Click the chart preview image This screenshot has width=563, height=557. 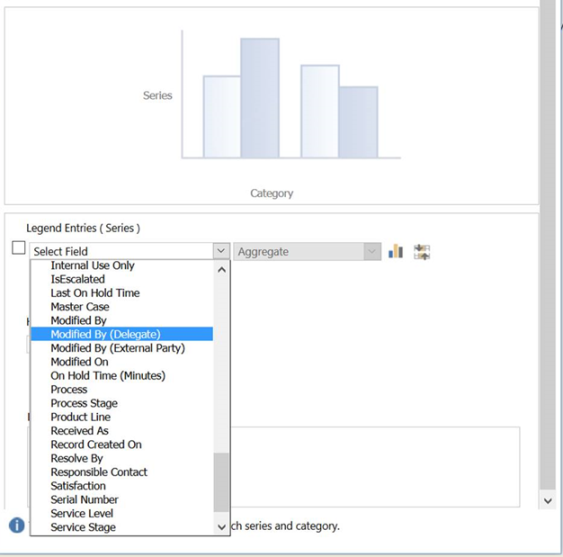(x=271, y=106)
